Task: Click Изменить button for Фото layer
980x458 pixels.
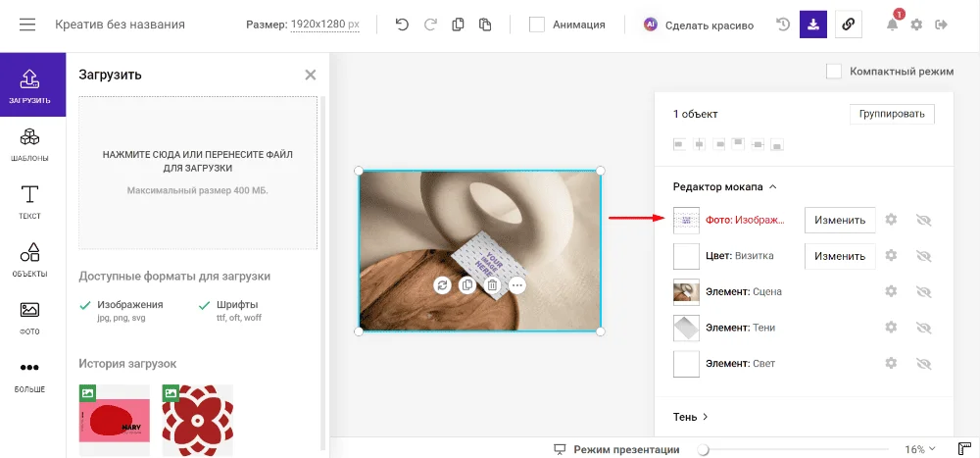Action: click(840, 220)
